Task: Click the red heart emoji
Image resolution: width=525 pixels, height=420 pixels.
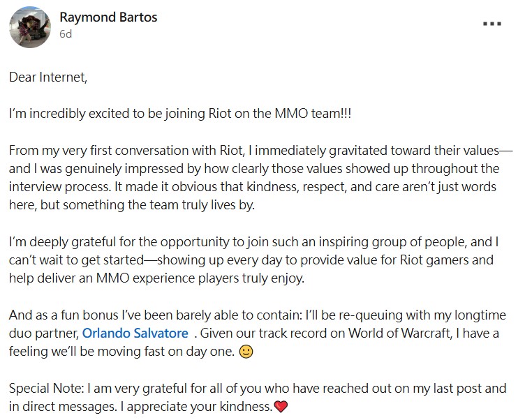Action: (281, 407)
